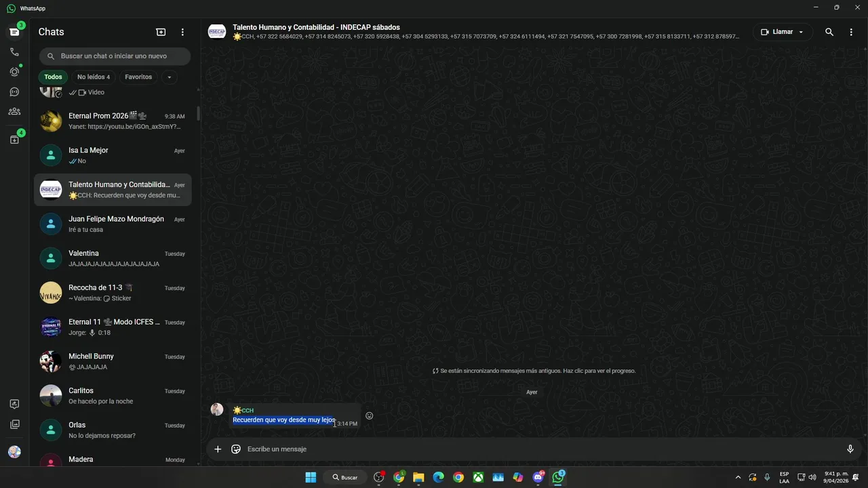Open conversation three-dot menu
Viewport: 868px width, 488px height.
tap(851, 32)
